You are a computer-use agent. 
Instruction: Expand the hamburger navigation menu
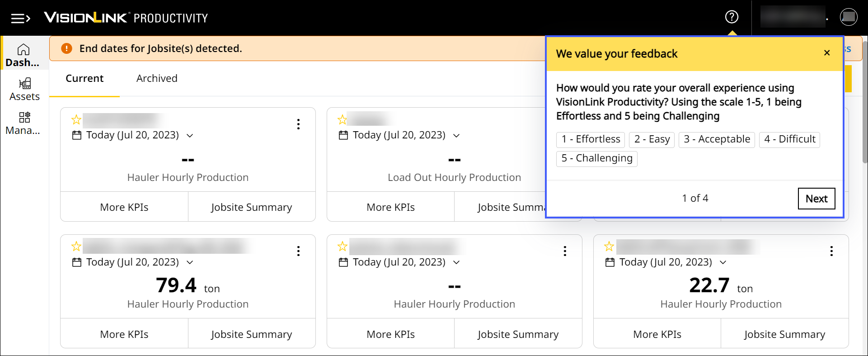[x=20, y=18]
